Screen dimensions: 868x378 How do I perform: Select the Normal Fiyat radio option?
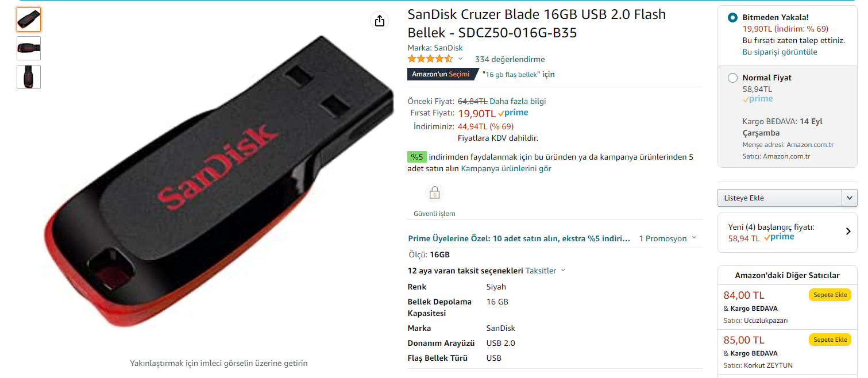pos(732,78)
